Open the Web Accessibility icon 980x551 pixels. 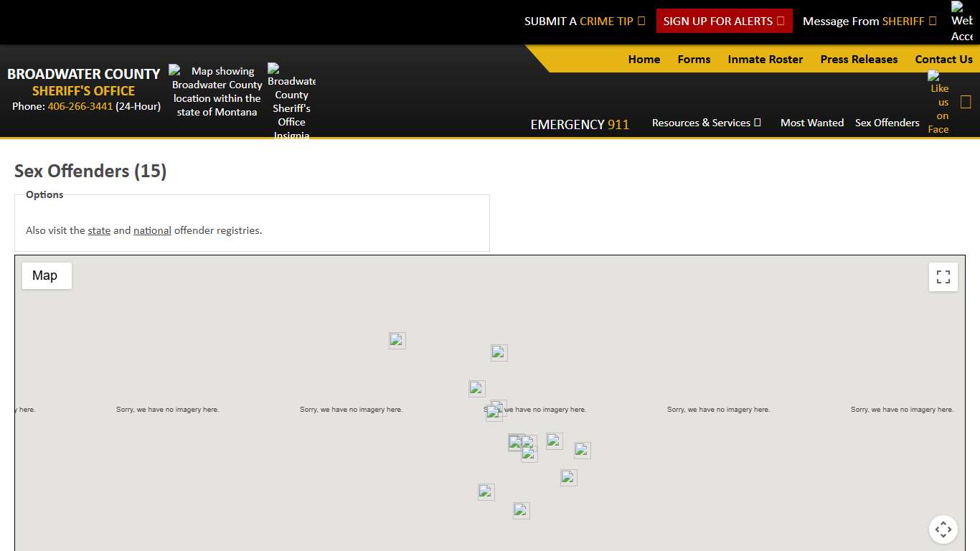pos(961,22)
